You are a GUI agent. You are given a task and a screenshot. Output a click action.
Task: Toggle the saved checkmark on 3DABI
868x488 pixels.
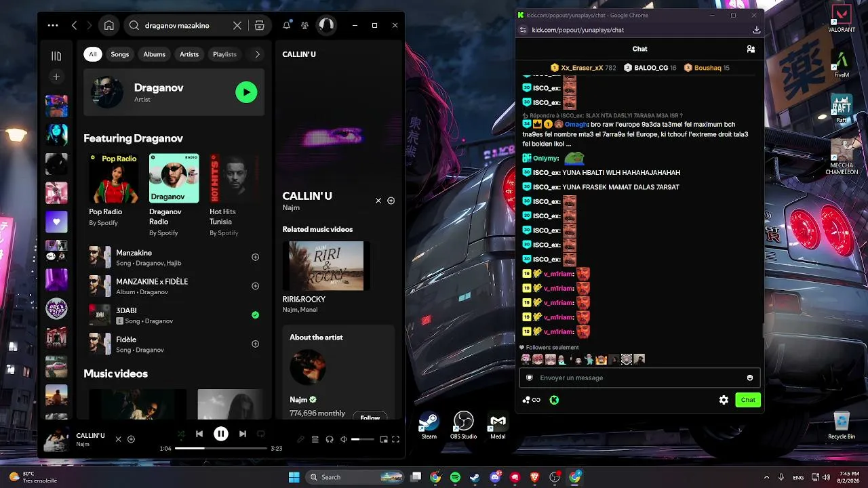pyautogui.click(x=256, y=315)
